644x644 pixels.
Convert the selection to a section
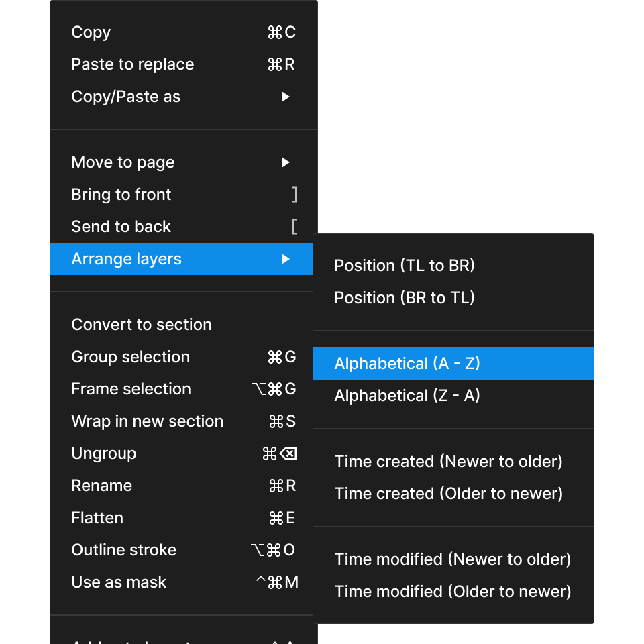(142, 324)
